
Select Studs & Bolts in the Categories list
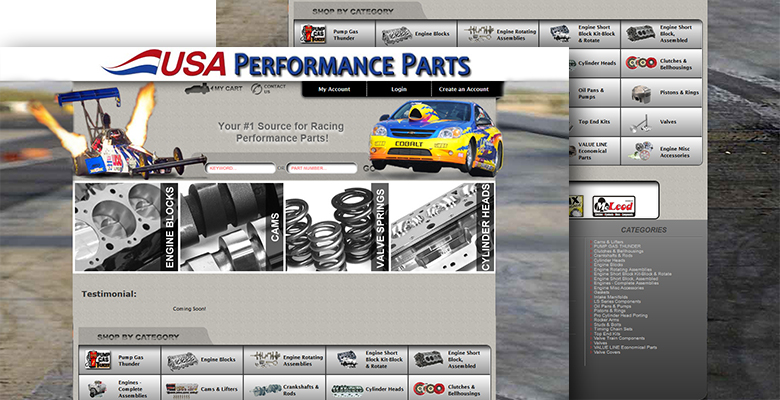click(607, 324)
